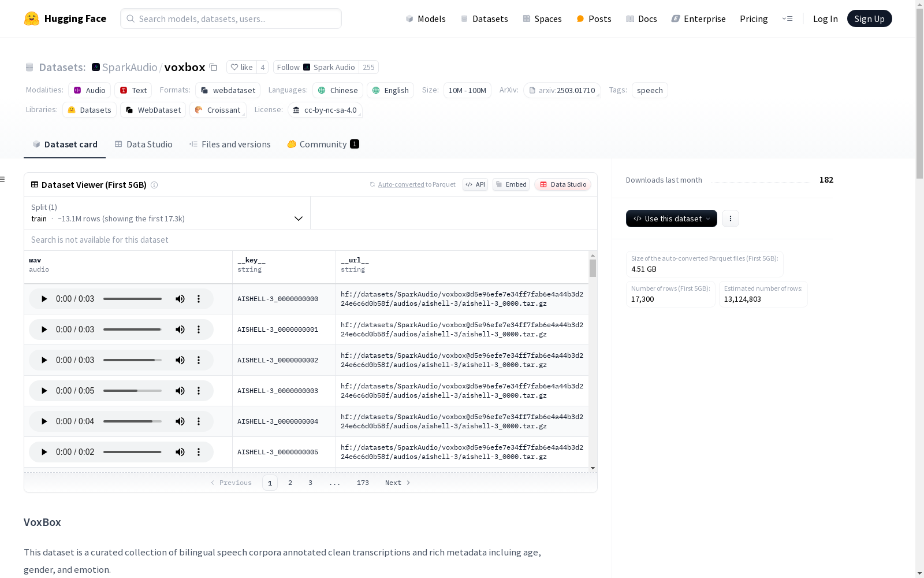The width and height of the screenshot is (924, 578).
Task: Click the dataset viewer vertical scrollbar thumb
Action: click(x=593, y=268)
